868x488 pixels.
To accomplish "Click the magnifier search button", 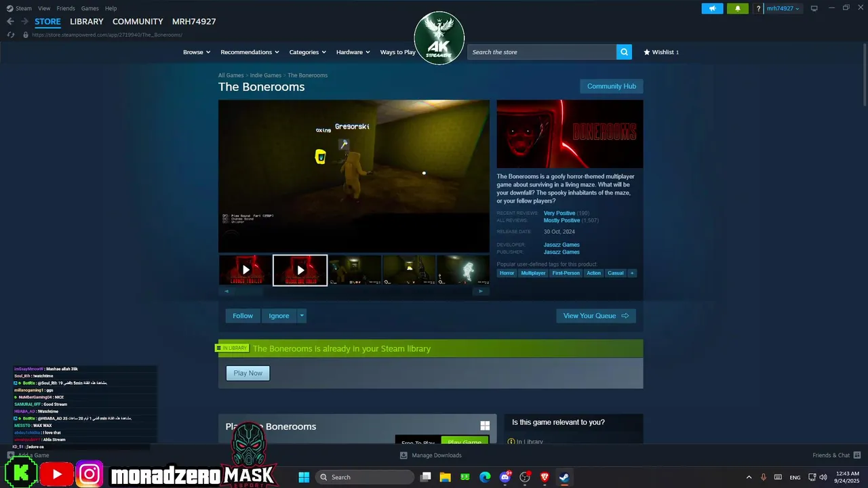I will click(x=624, y=52).
